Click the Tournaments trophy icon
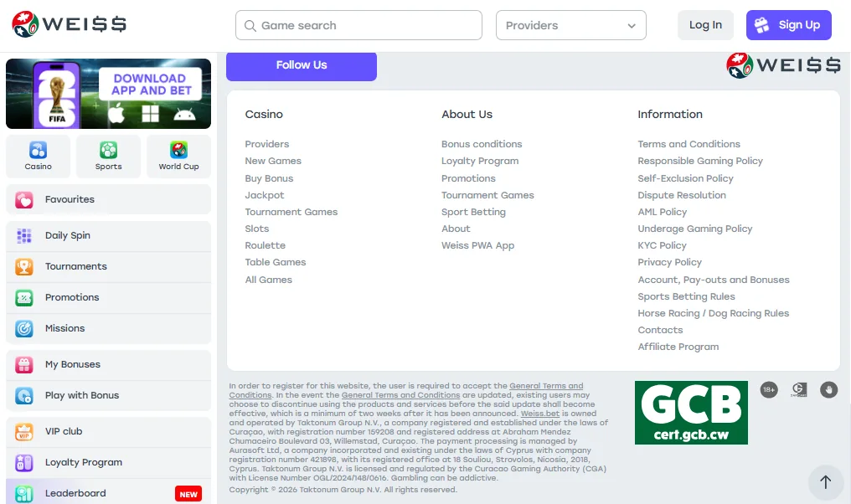 (x=24, y=266)
